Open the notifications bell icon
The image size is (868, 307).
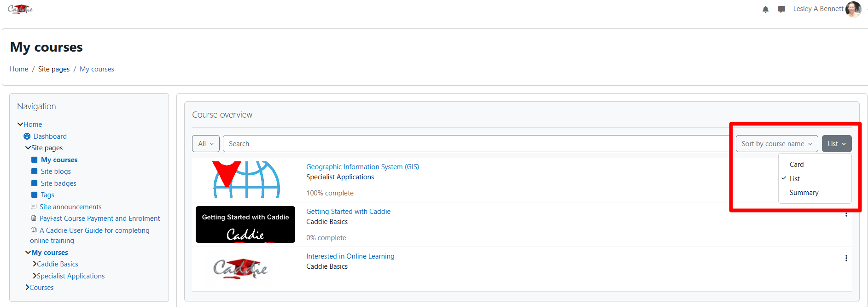(x=765, y=9)
